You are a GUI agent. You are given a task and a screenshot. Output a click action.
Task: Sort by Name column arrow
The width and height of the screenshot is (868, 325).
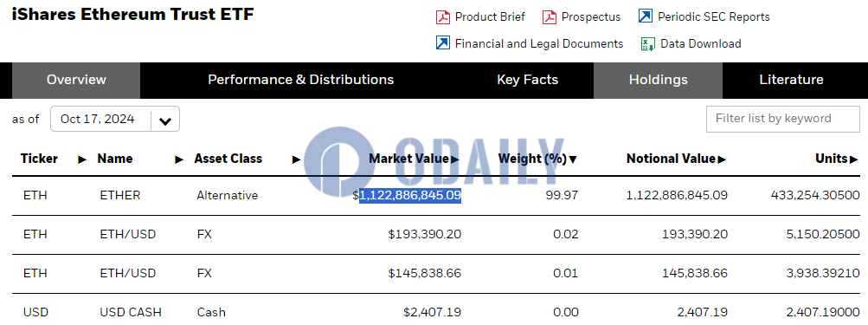[179, 159]
